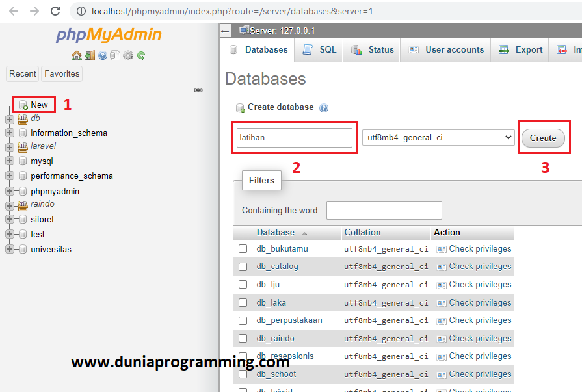Click the Create button
Viewport: 582px width, 392px height.
(x=543, y=138)
